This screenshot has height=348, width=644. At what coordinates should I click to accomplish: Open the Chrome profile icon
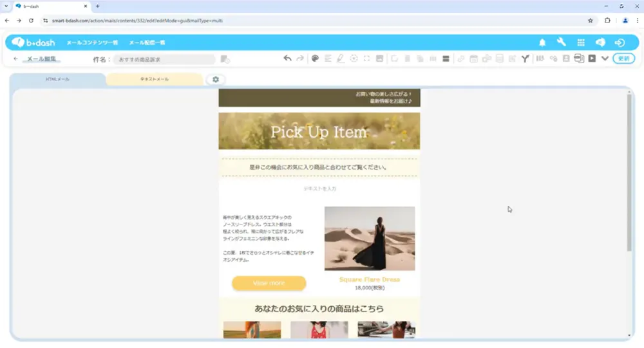pos(625,21)
